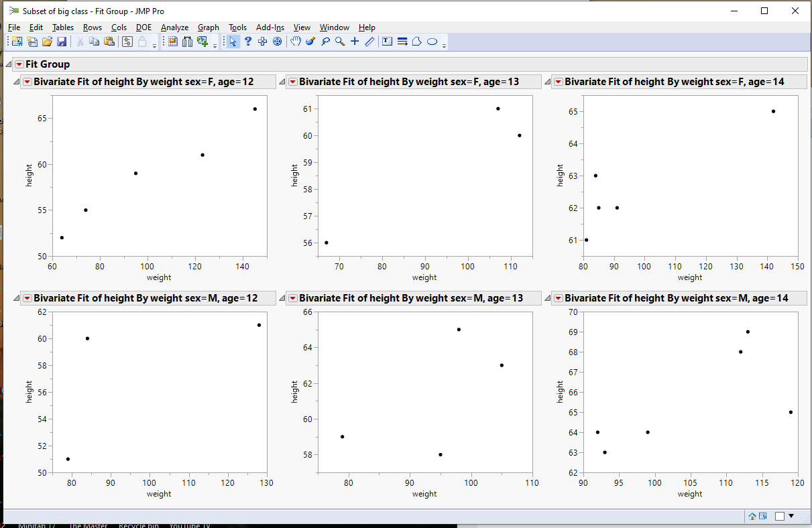This screenshot has height=528, width=812.
Task: Open the Graph menu
Action: click(x=208, y=27)
